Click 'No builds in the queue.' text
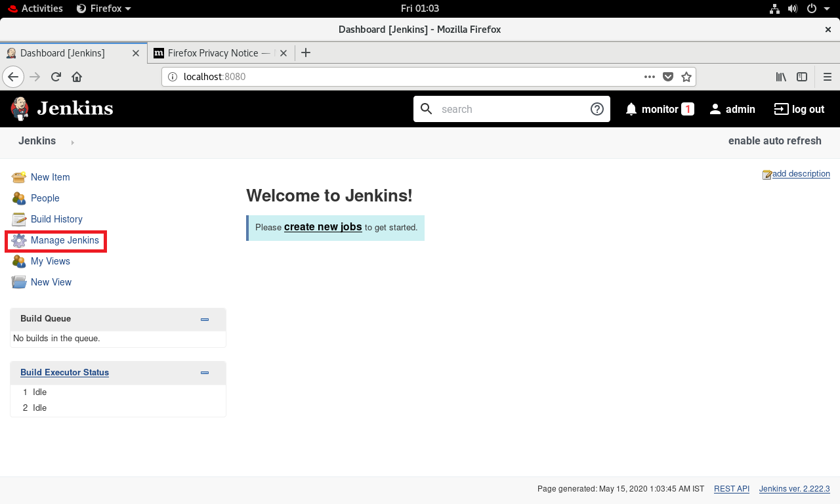Screen dimensions: 840x504 (x=56, y=339)
